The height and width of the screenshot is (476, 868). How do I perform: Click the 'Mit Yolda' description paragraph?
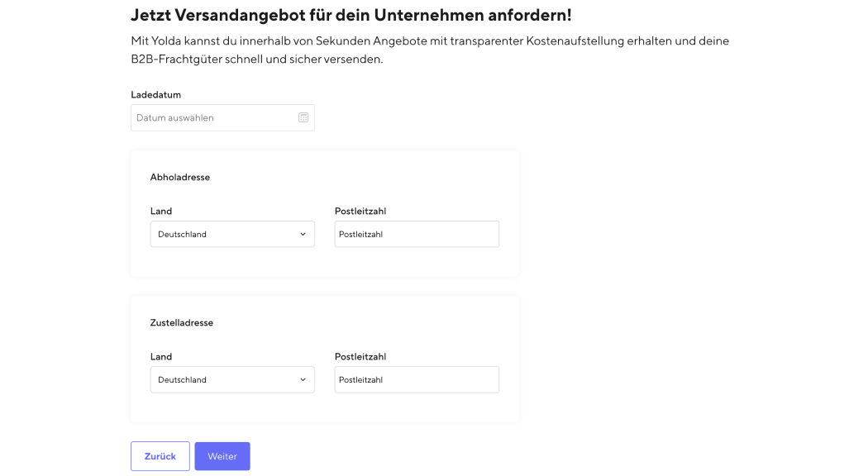[430, 50]
